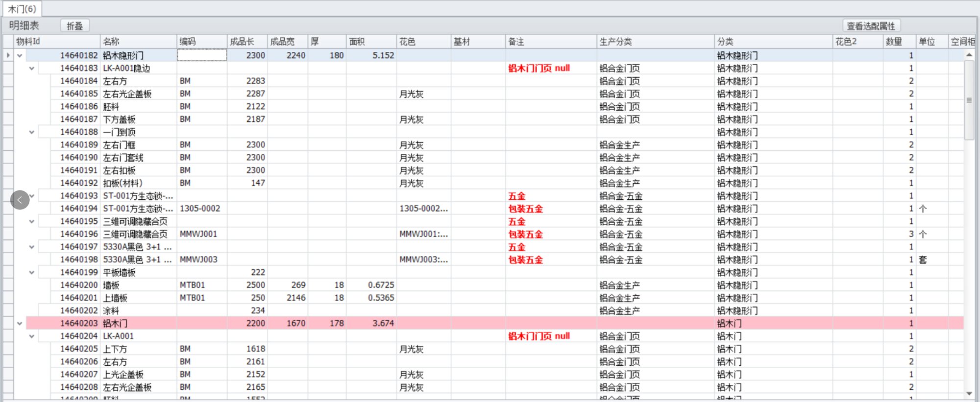Image resolution: width=980 pixels, height=402 pixels.
Task: Click the 数量 column header
Action: [900, 42]
